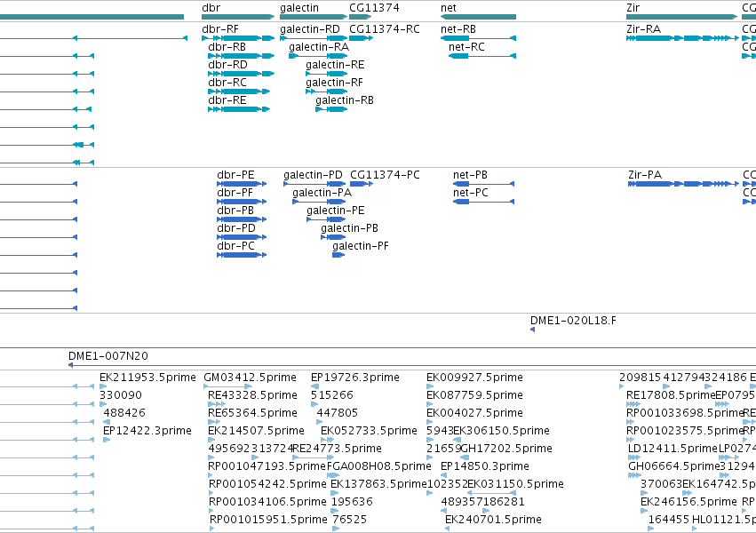
Task: Select net-RC transcript
Action: 466,47
